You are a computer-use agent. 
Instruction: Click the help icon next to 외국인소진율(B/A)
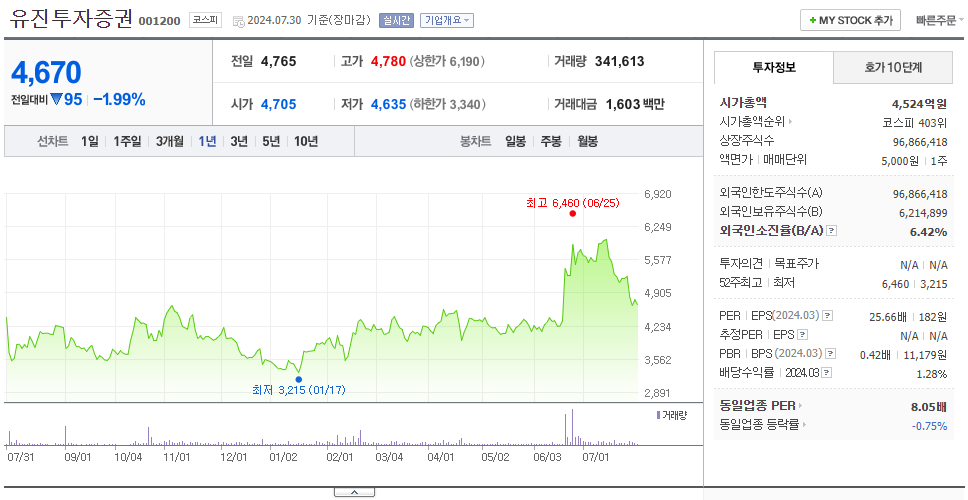[x=832, y=231]
